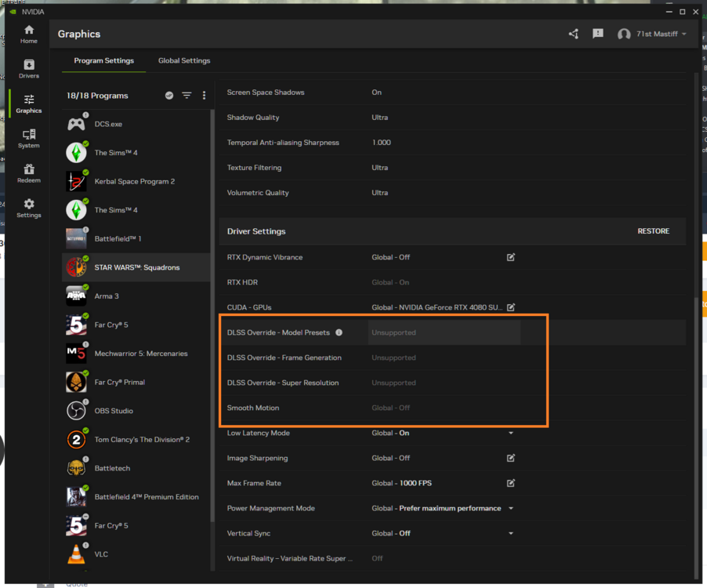Open programs list more options menu
Image resolution: width=707 pixels, height=588 pixels.
point(205,95)
